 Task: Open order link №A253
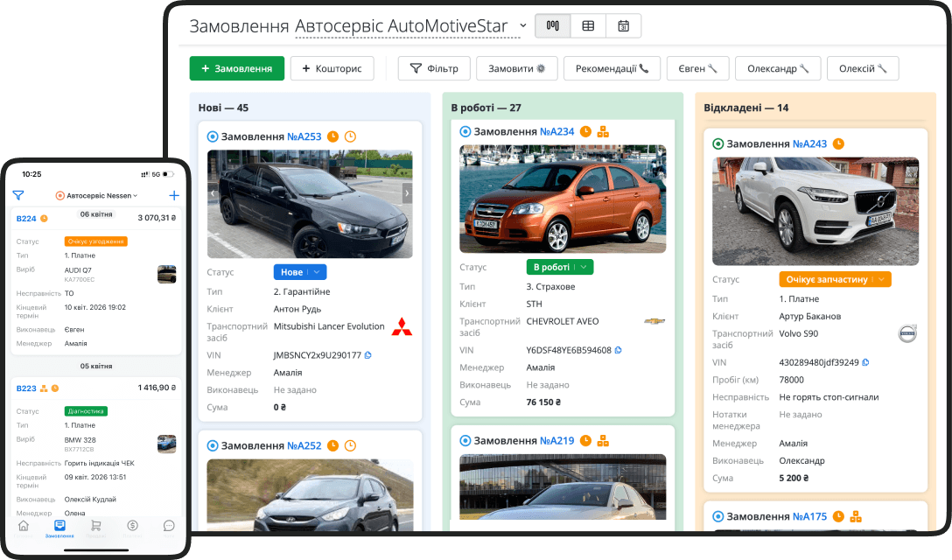coord(304,136)
